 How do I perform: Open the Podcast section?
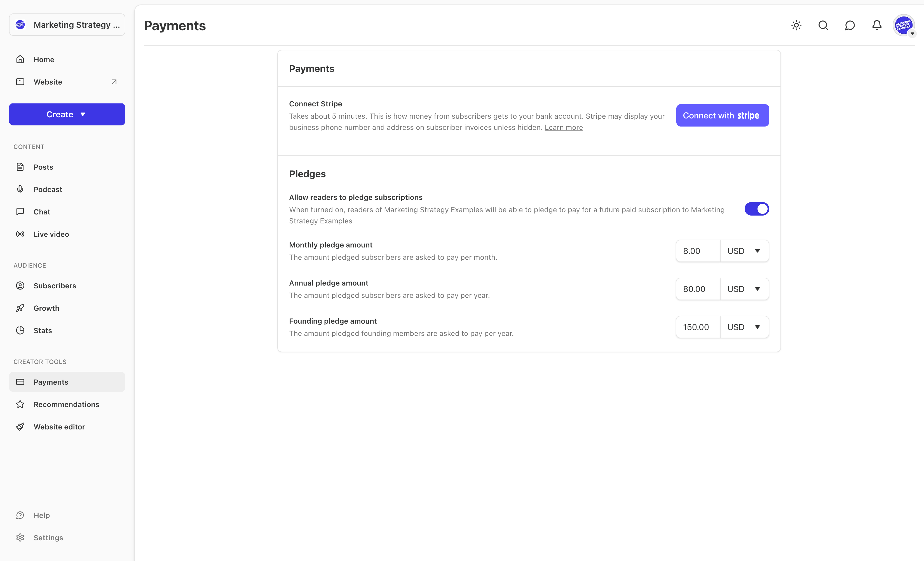point(67,189)
